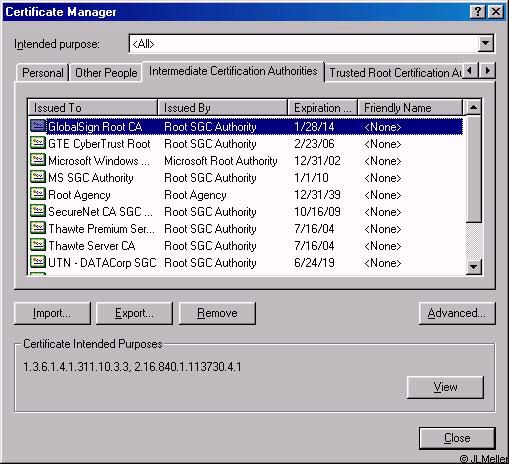Click the Thawte Server CA certificate icon
Image resolution: width=509 pixels, height=464 pixels.
[x=38, y=245]
